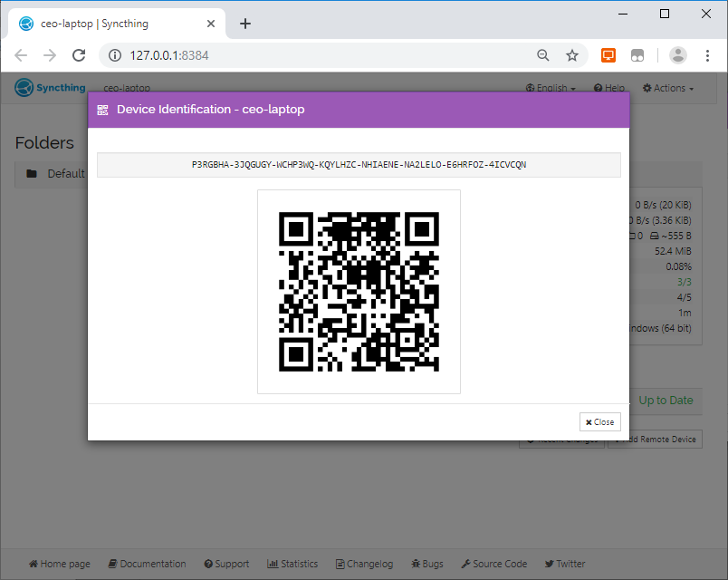Open the English language dropdown
This screenshot has width=728, height=580.
pyautogui.click(x=551, y=88)
